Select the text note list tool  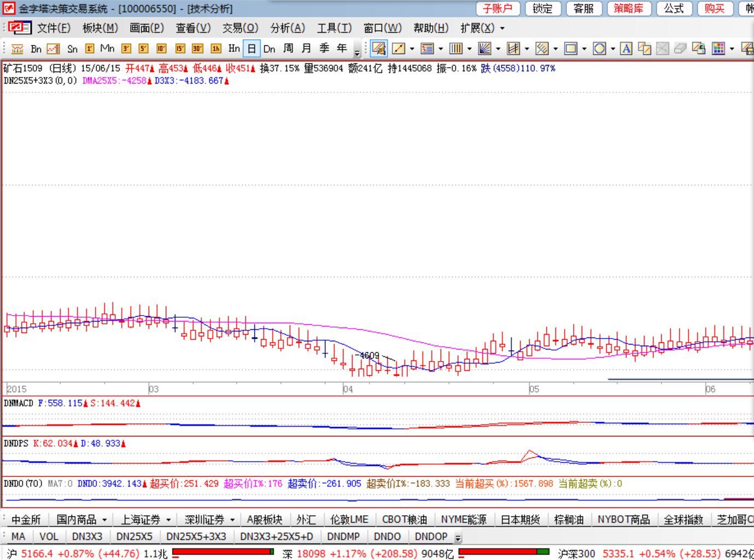(x=427, y=49)
